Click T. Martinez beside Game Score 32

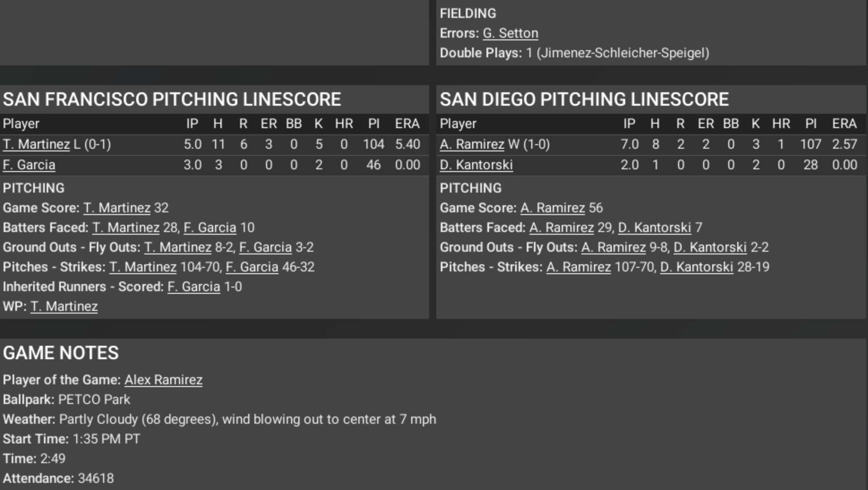coord(116,208)
